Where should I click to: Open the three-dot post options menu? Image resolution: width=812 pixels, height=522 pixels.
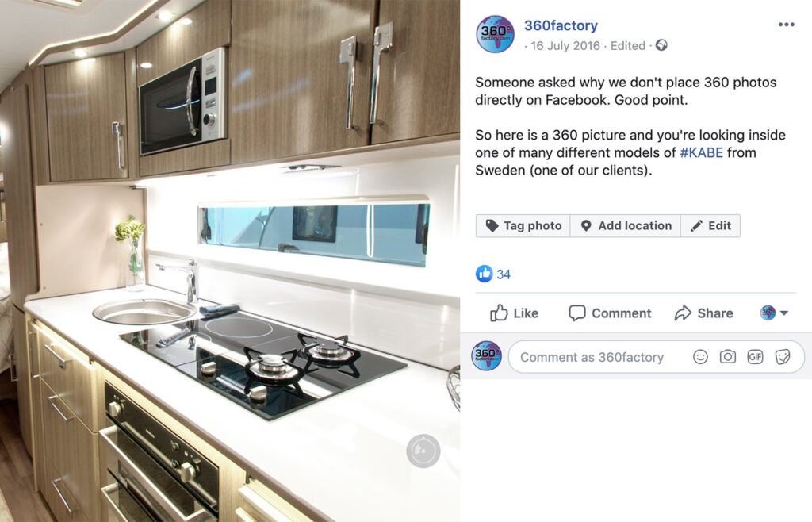(x=786, y=25)
